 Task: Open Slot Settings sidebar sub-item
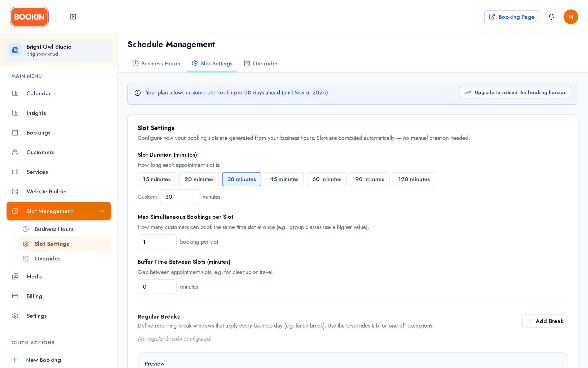pyautogui.click(x=64, y=244)
